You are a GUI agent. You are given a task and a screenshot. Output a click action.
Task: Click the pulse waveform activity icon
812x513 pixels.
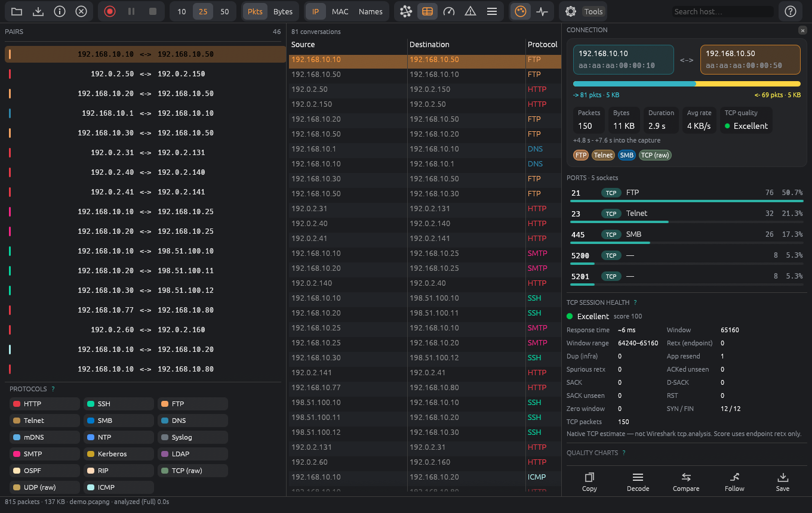tap(542, 11)
